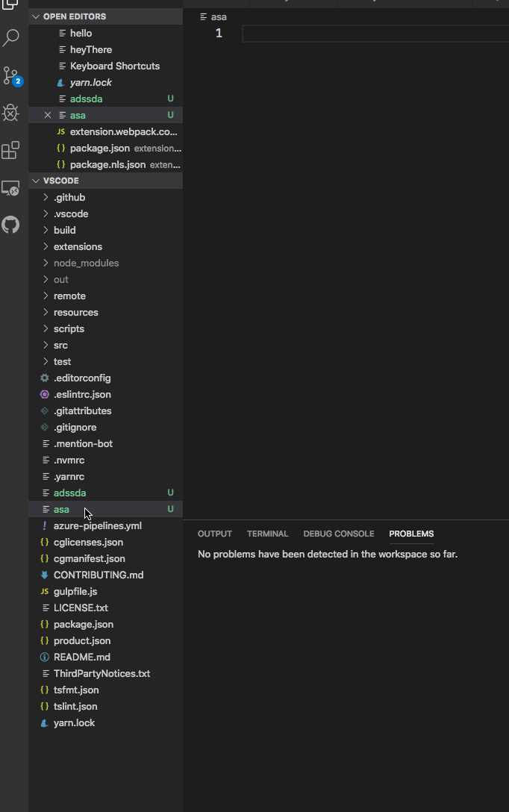Click the warning icon beside azure-pipelines.yml
The width and height of the screenshot is (509, 812).
click(44, 525)
